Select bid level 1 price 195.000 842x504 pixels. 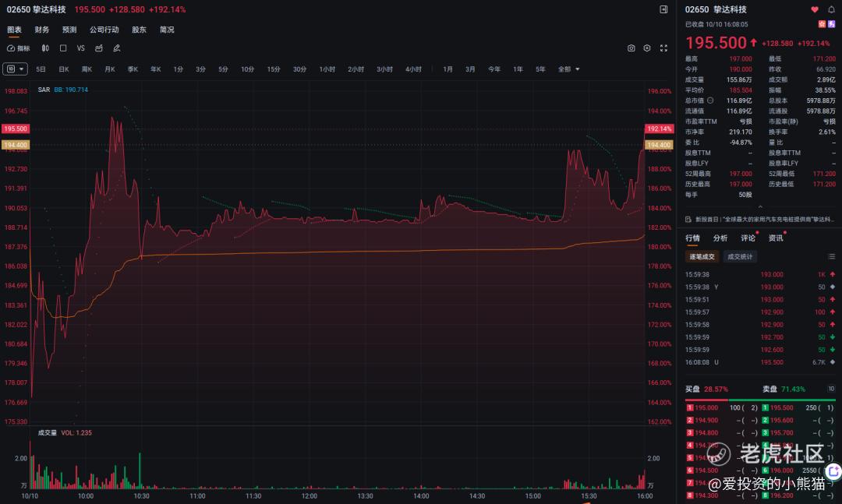706,408
